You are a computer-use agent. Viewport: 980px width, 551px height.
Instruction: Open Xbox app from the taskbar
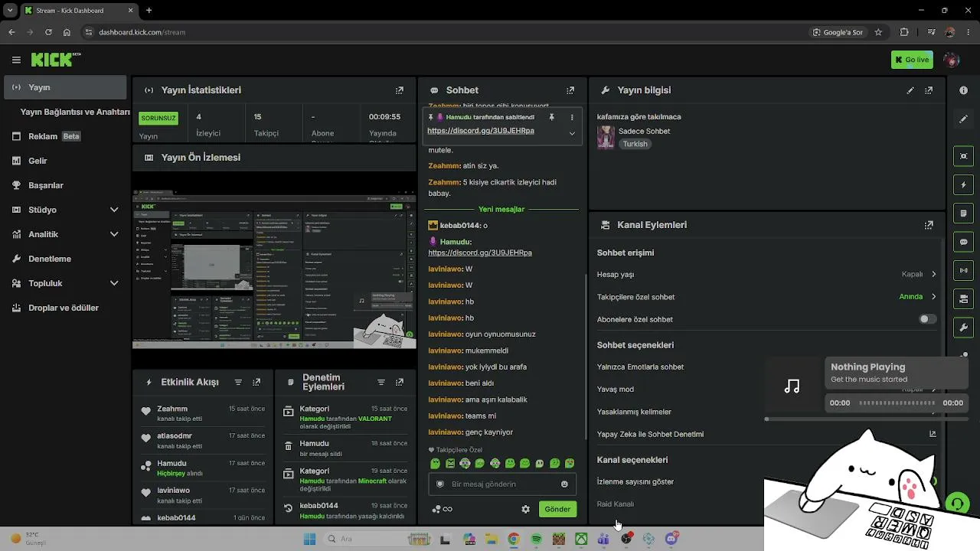(x=581, y=539)
